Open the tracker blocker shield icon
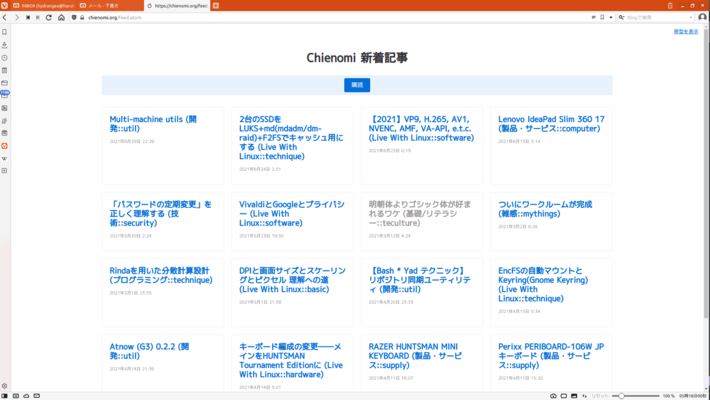The width and height of the screenshot is (710, 400). pyautogui.click(x=74, y=18)
